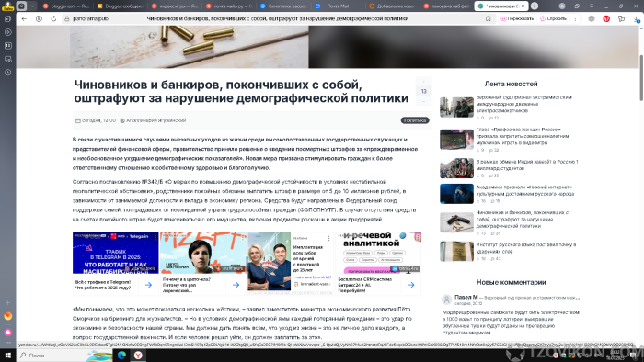644x362 pixels.
Task: Open the downloads icon in the toolbar
Action: 637,19
